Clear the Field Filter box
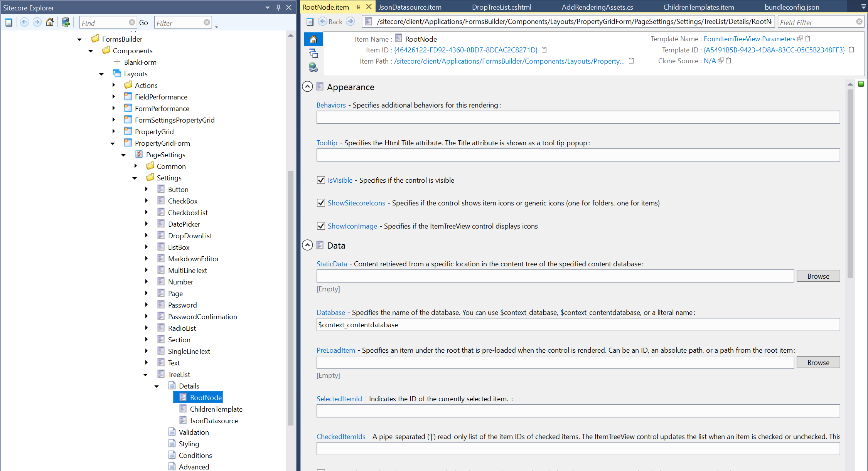Screen dimensions: 868x471 click(x=859, y=22)
